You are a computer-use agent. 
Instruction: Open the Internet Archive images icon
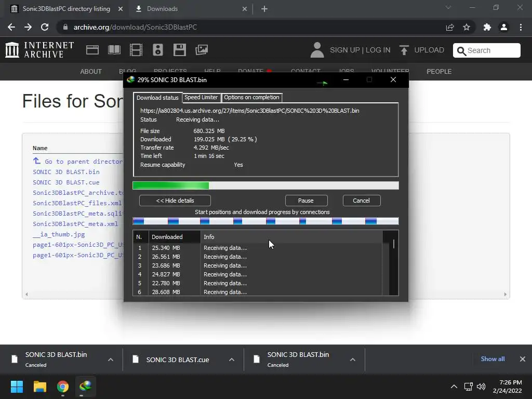(x=202, y=50)
